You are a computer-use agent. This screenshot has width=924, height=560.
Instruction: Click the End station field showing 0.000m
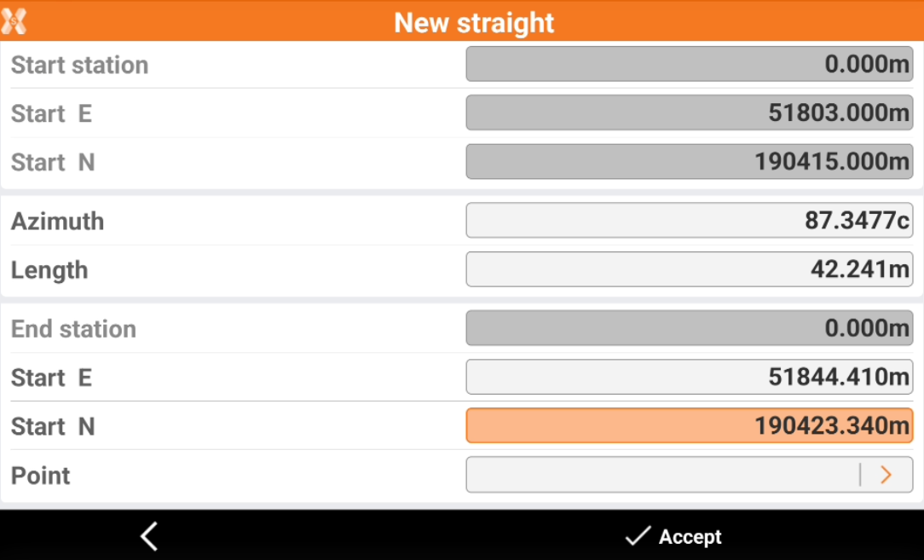[x=689, y=329]
